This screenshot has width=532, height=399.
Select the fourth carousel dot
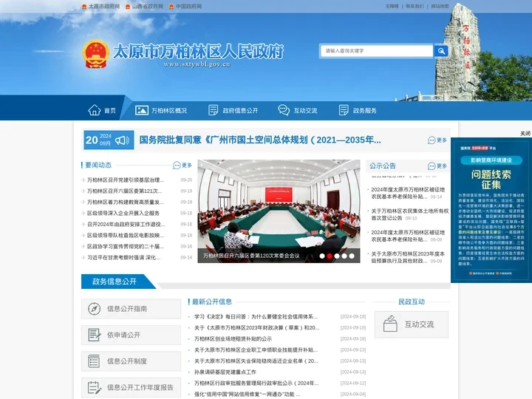click(344, 256)
